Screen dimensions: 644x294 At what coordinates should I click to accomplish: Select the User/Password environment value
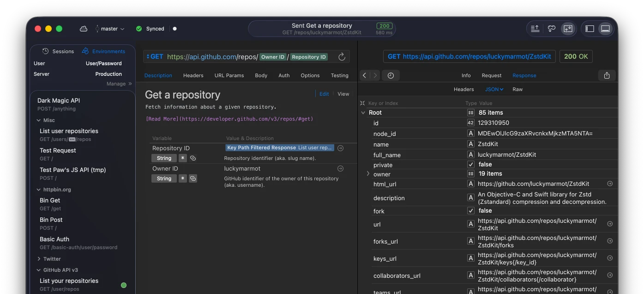104,63
